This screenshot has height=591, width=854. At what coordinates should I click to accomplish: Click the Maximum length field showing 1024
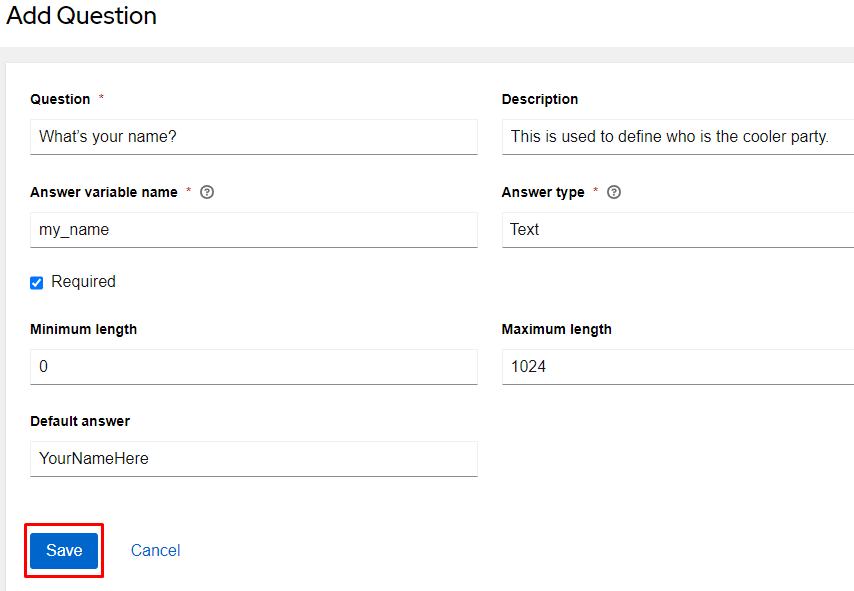coord(677,367)
